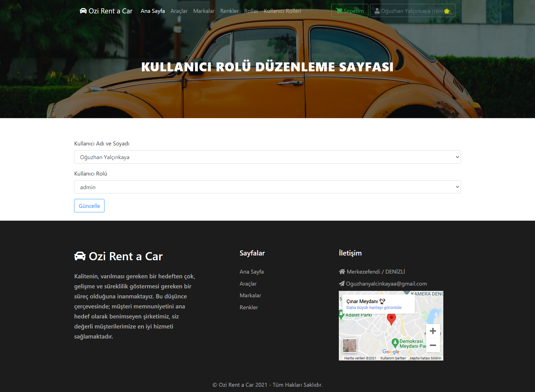
Task: Click the red map location pin
Action: (391, 318)
